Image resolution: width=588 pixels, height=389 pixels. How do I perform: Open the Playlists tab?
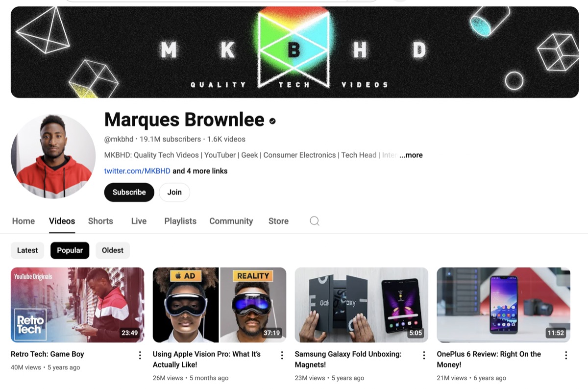[180, 221]
